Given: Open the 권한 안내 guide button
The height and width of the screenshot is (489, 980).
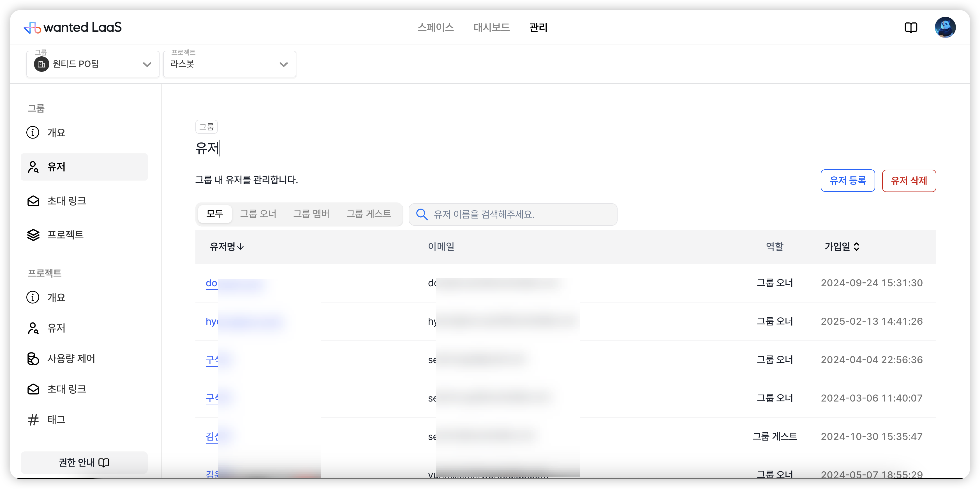Looking at the screenshot, I should coord(84,462).
